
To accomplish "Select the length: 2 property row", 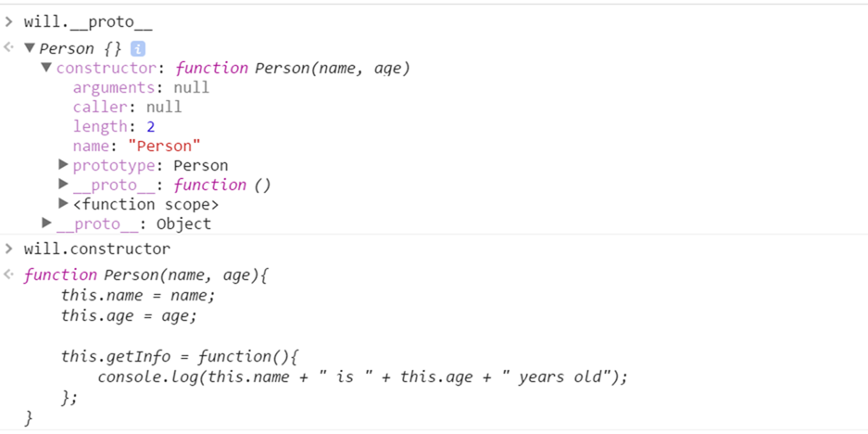I will [x=114, y=126].
